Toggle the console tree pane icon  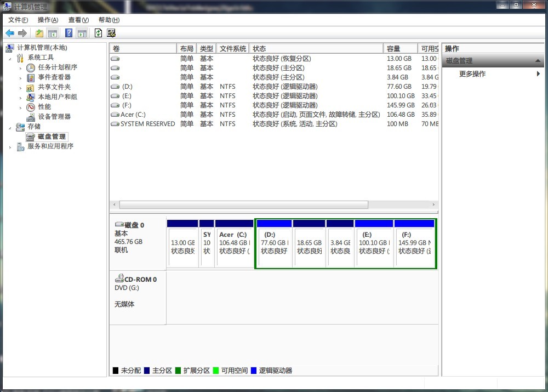53,33
